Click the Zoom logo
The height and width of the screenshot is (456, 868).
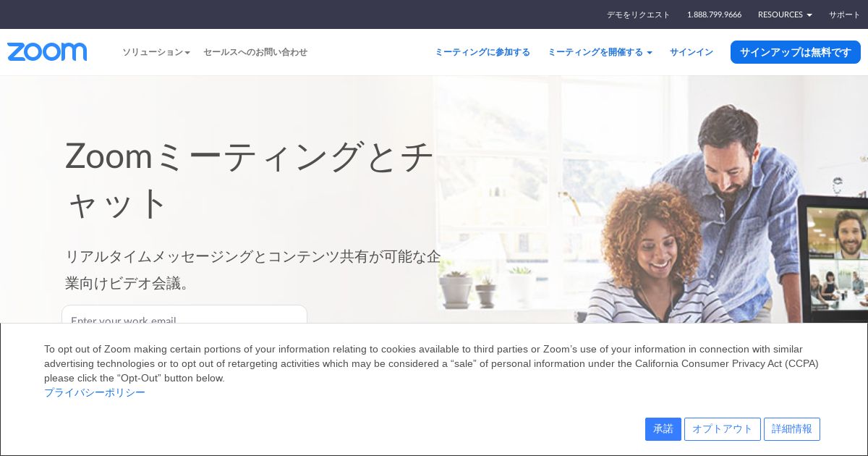(47, 52)
